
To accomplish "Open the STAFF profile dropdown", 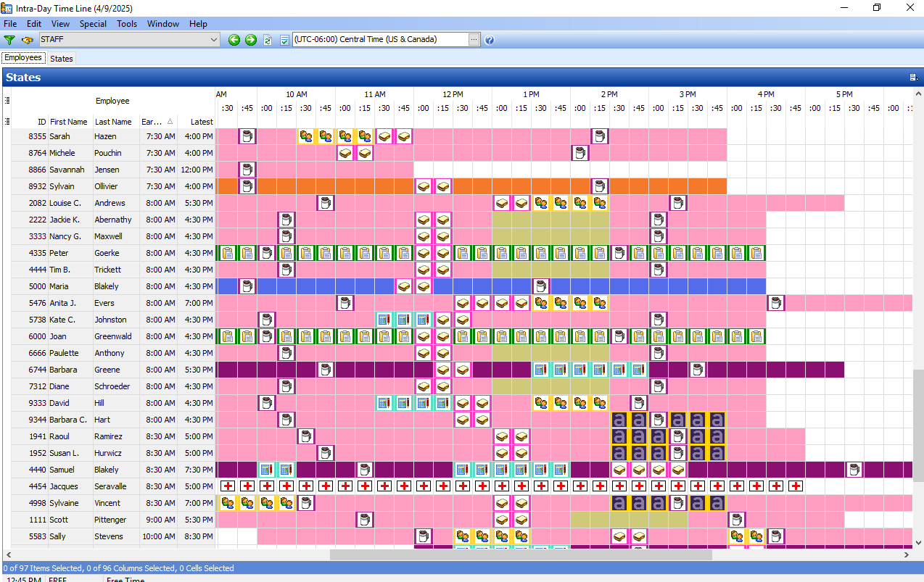I will tap(215, 40).
